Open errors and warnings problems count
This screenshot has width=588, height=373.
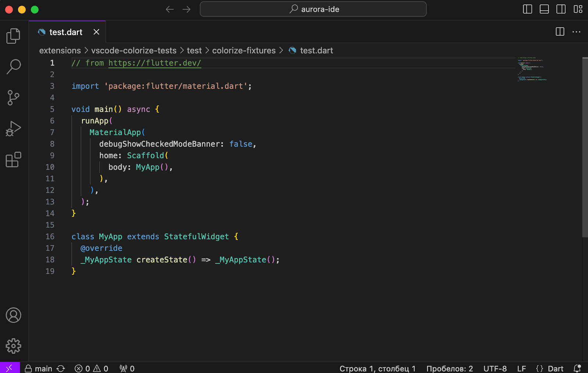92,368
